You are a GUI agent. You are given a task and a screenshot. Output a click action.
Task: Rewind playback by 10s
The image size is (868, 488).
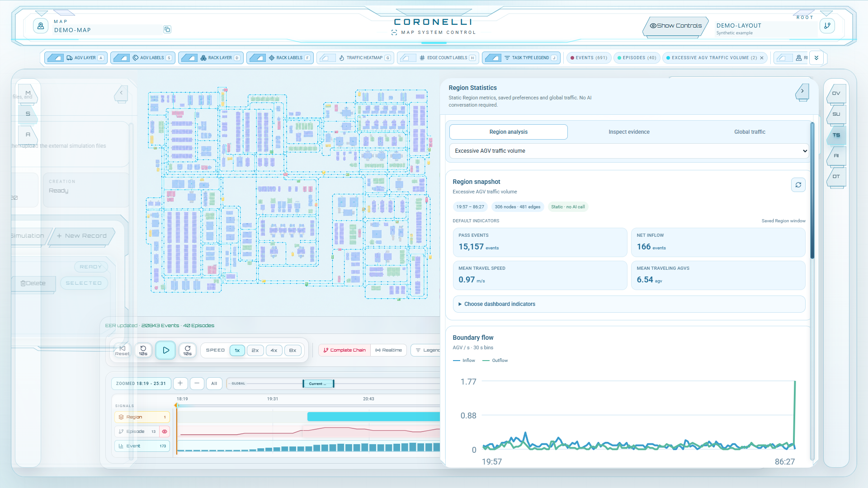coord(143,350)
